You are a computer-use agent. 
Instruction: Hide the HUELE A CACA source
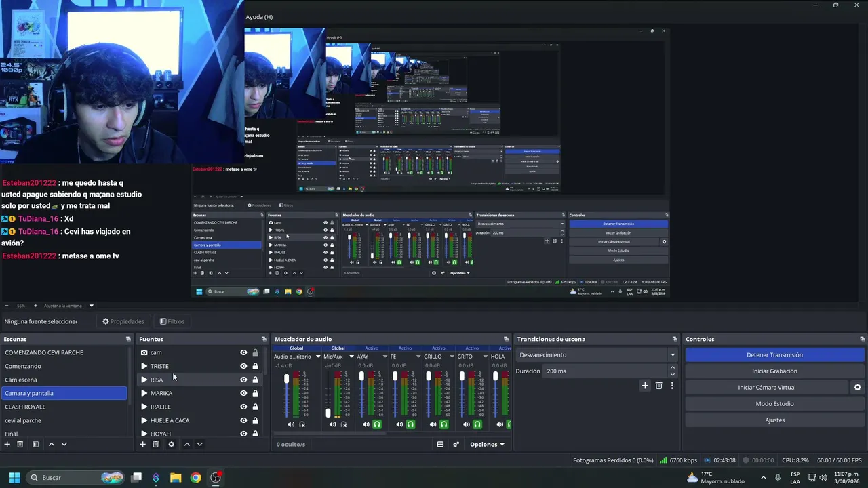click(x=243, y=420)
